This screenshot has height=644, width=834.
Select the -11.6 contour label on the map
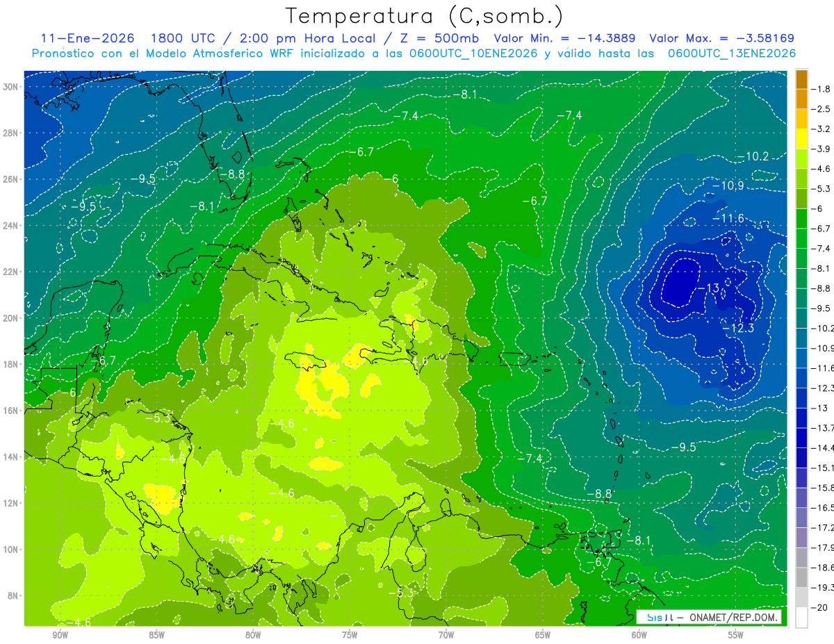(728, 219)
